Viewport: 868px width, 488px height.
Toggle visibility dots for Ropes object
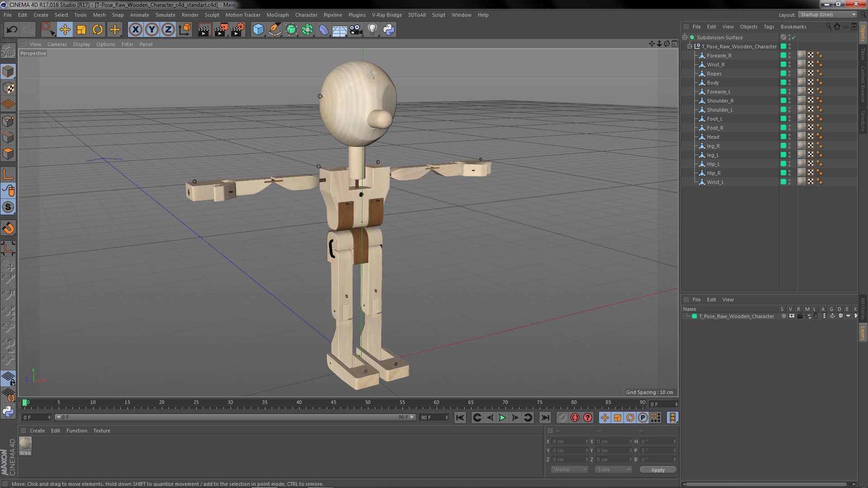[x=790, y=74]
